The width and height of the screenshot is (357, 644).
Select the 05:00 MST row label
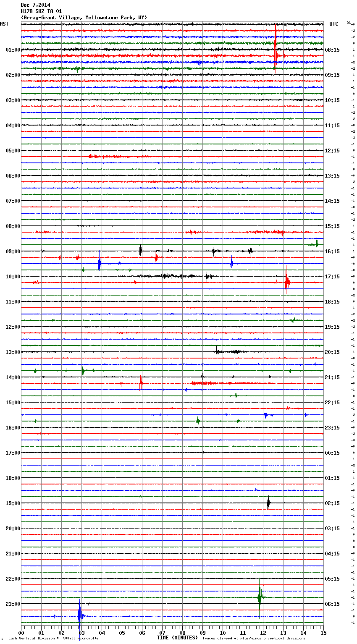pos(13,151)
